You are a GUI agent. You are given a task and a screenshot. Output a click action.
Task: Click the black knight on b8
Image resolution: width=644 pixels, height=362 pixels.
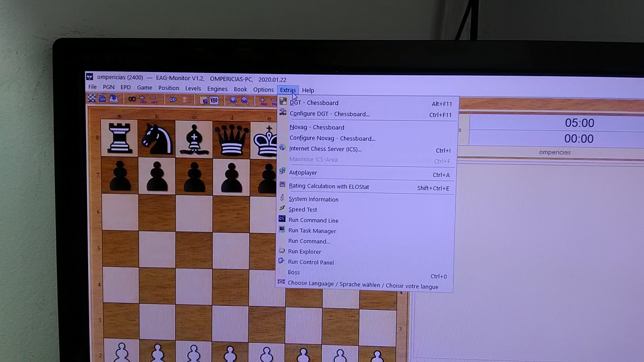point(157,139)
